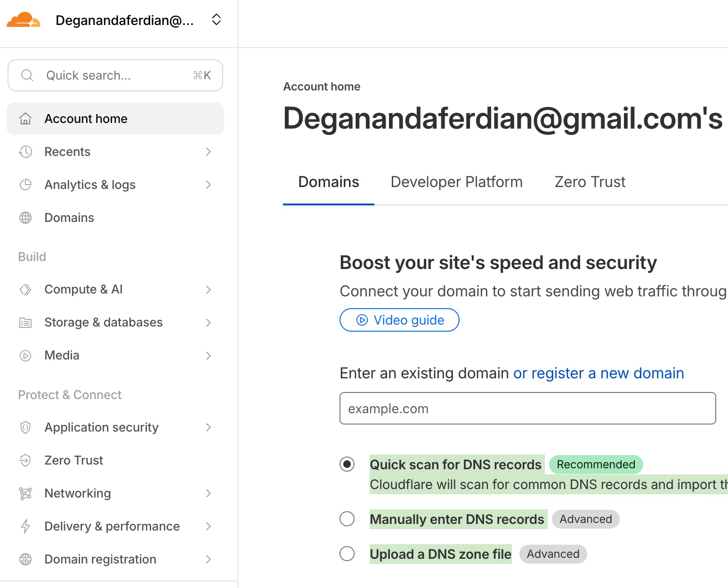Select Manually enter DNS records radio button
This screenshot has width=728, height=588.
pyautogui.click(x=347, y=519)
